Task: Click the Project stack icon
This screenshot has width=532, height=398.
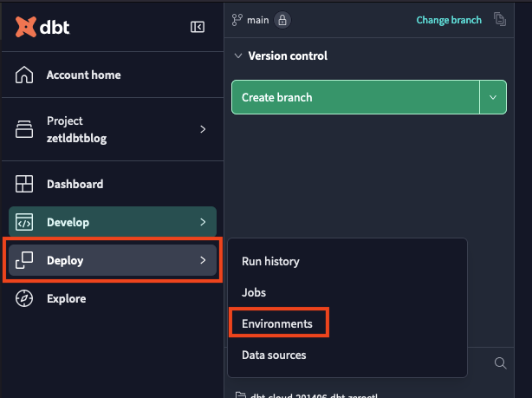Action: click(24, 129)
